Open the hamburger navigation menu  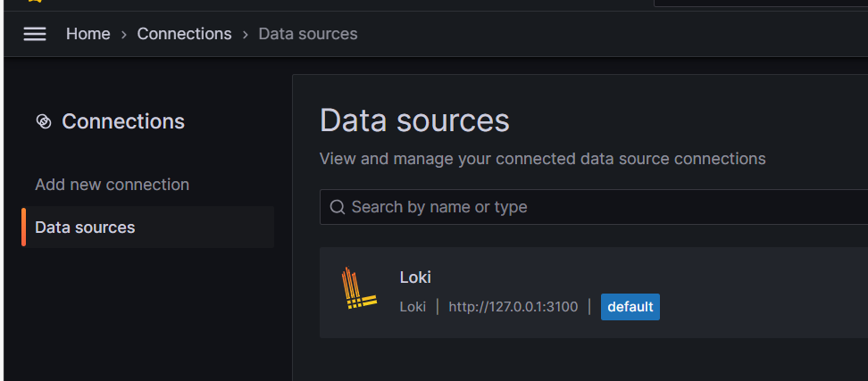pos(35,34)
